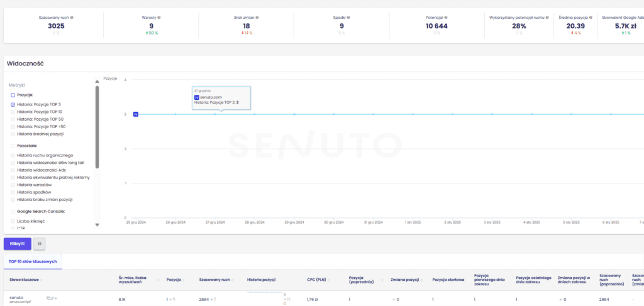The image size is (644, 306).
Task: Click the save icon button beside Filtry
Action: point(39,243)
